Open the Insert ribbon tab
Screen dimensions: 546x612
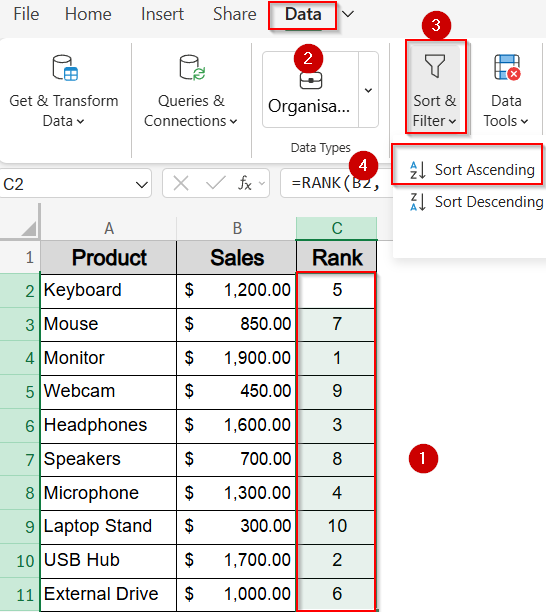pos(162,14)
